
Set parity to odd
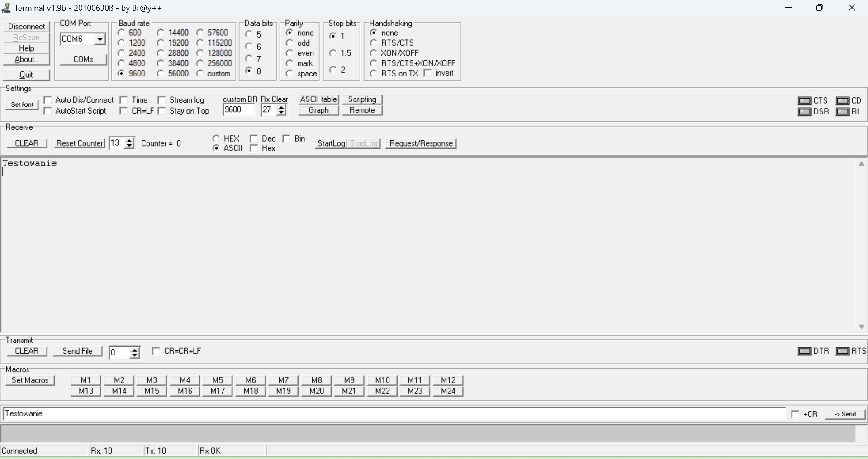coord(289,43)
